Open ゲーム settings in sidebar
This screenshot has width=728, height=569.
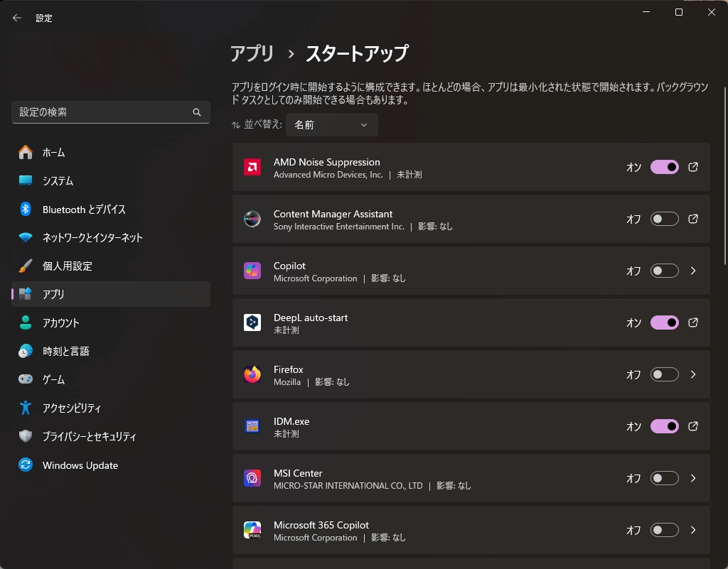click(111, 379)
